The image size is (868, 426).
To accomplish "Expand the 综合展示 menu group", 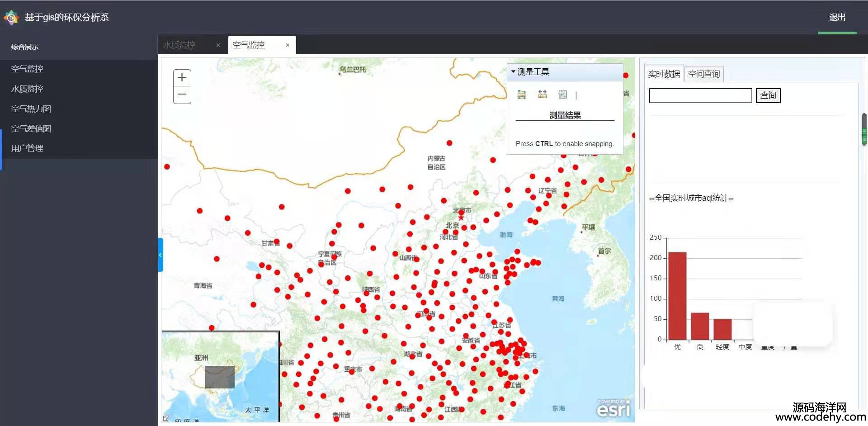I will [25, 47].
